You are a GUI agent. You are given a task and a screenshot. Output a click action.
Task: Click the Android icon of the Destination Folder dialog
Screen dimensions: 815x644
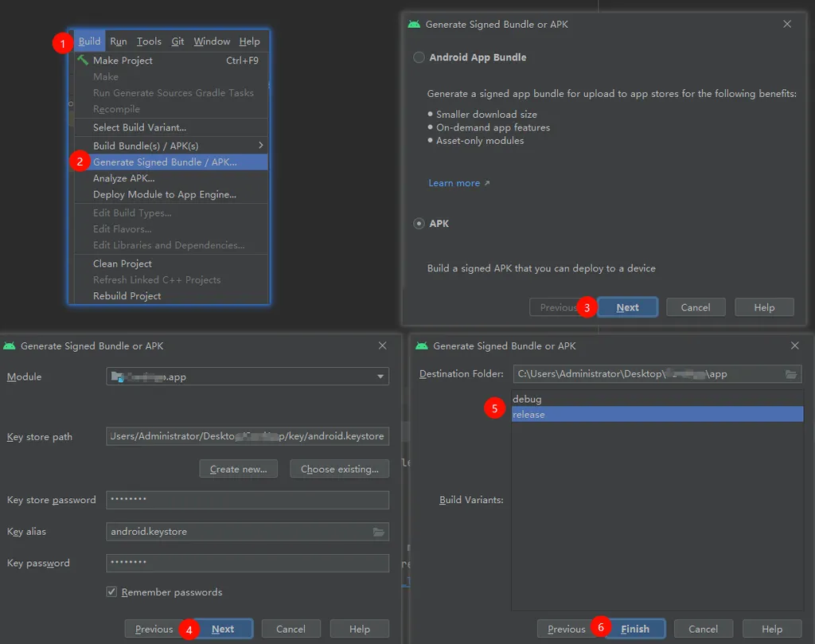[422, 345]
